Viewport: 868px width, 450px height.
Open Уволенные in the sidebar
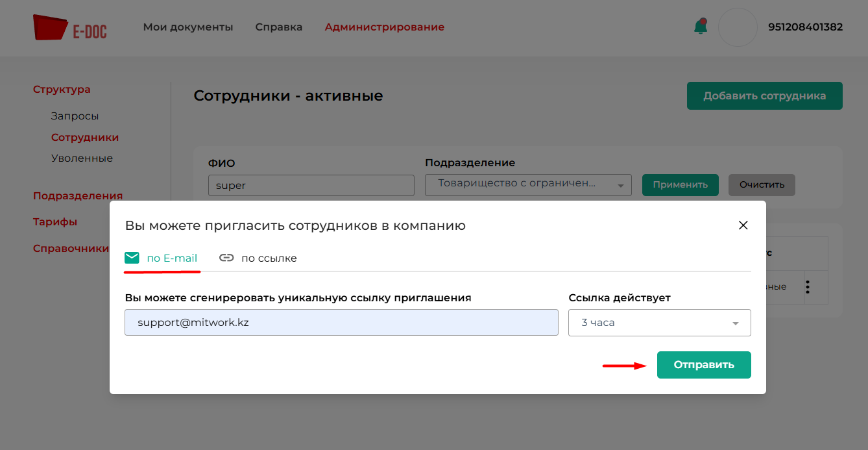tap(82, 158)
